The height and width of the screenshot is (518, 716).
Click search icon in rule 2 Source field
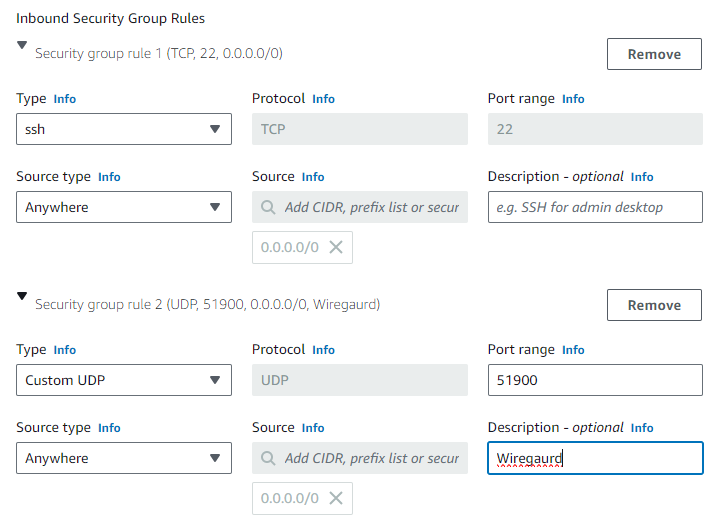click(268, 458)
